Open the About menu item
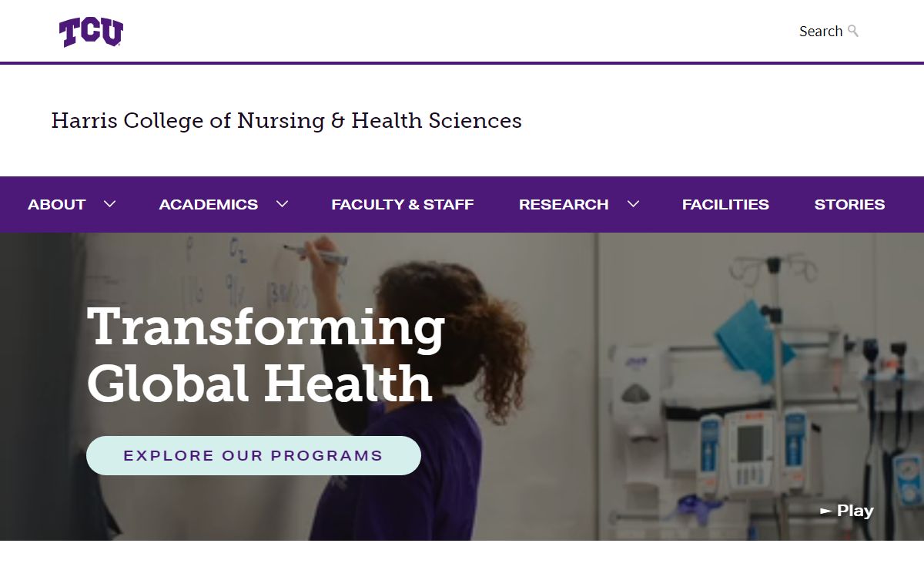The width and height of the screenshot is (924, 570). coord(56,205)
